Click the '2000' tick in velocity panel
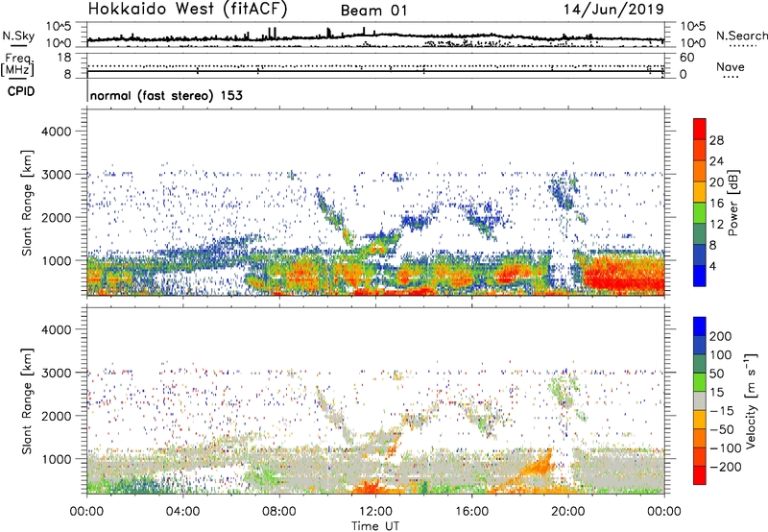Image resolution: width=768 pixels, height=532 pixels. coord(56,416)
